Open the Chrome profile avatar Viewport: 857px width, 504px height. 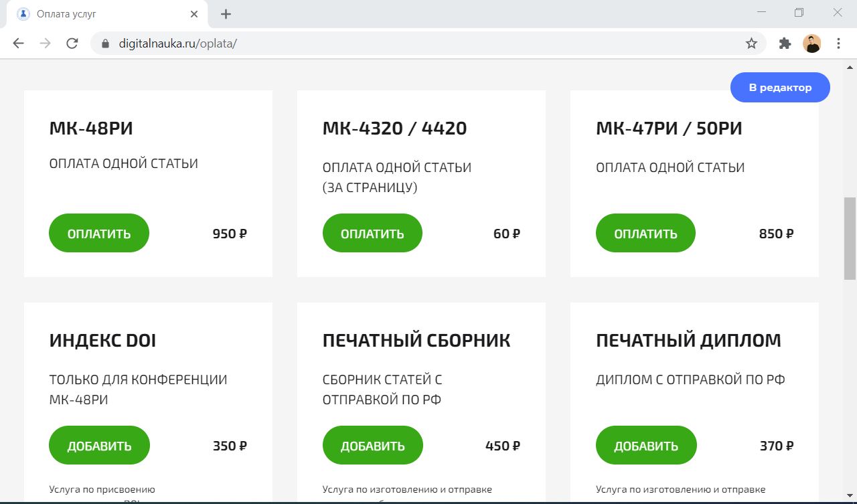click(811, 44)
